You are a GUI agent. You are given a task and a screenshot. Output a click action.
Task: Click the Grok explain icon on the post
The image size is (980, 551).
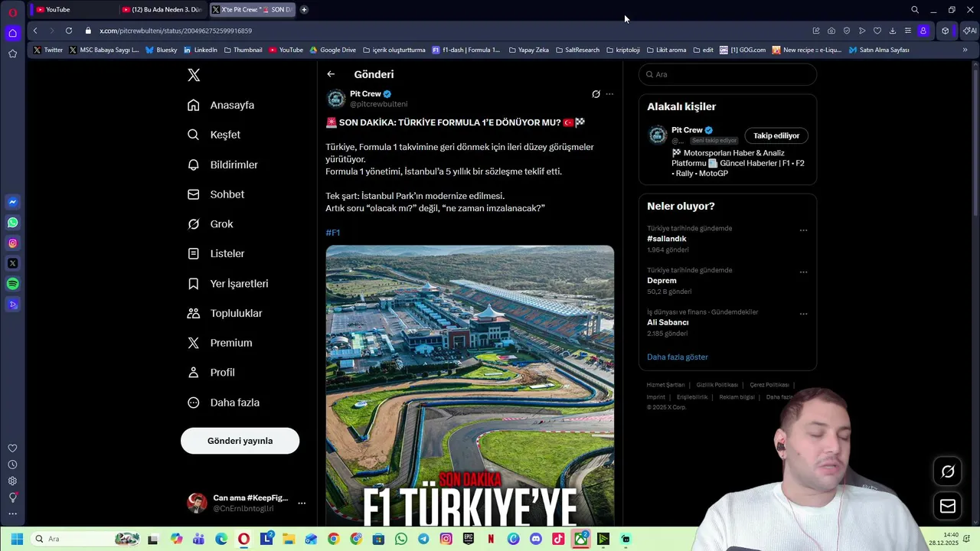(596, 94)
